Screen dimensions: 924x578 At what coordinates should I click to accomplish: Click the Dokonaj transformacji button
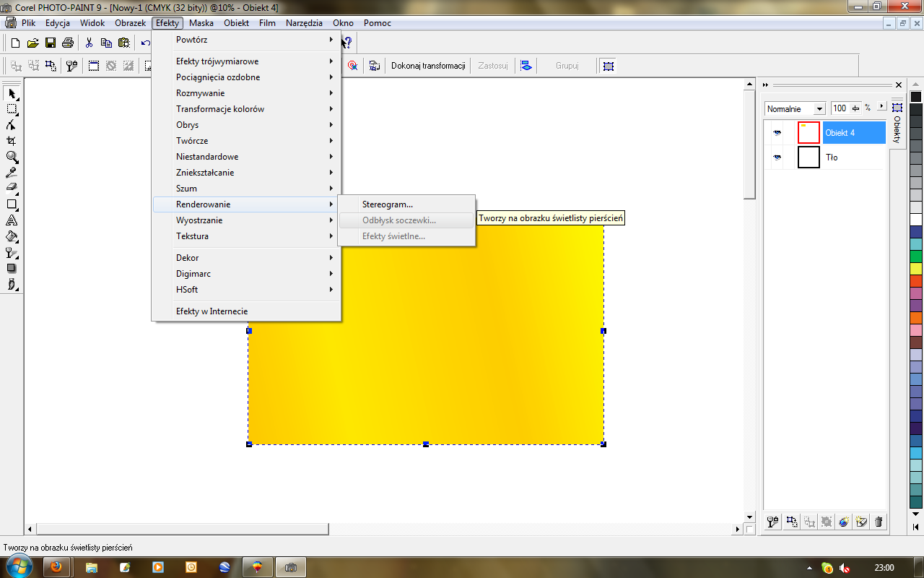tap(428, 66)
